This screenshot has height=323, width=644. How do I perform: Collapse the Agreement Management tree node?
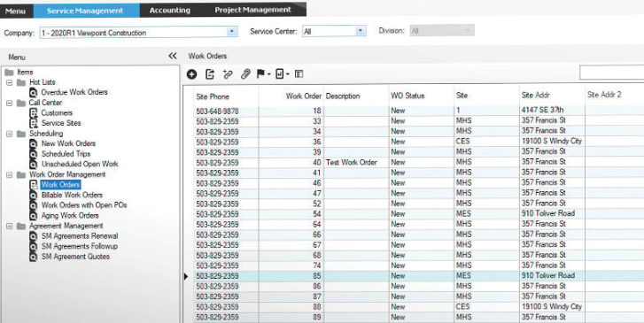pos(10,227)
